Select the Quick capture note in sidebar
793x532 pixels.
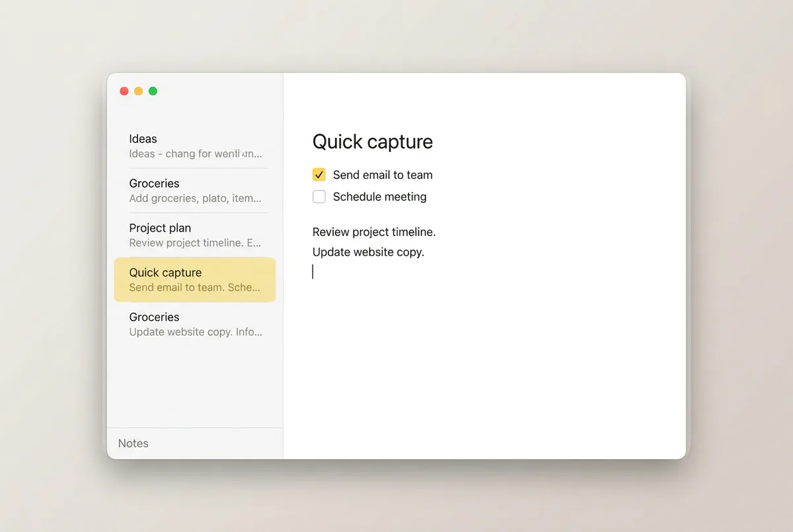pyautogui.click(x=195, y=280)
